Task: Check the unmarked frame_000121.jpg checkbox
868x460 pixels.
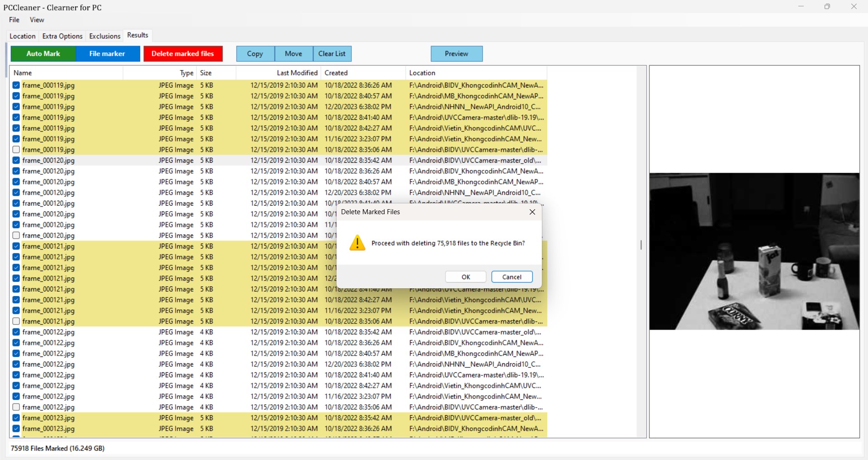Action: 16,321
